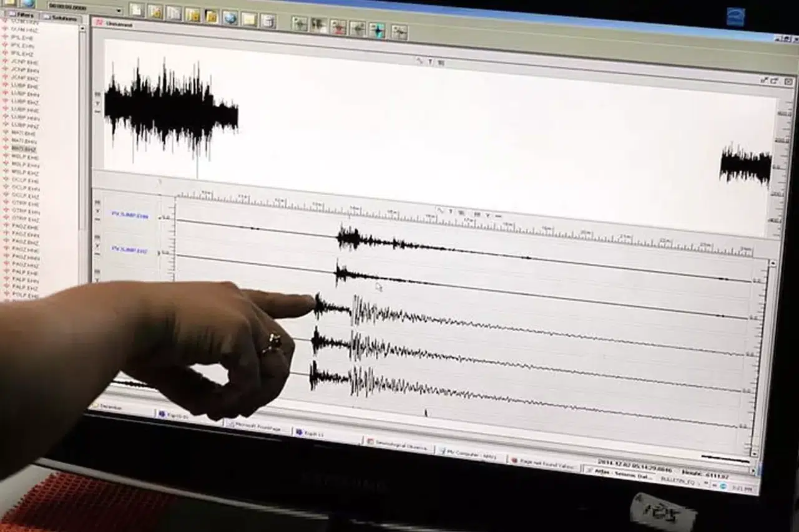Click the waveform tool icon with the red marker
Screen dimensions: 799x532
tap(338, 26)
